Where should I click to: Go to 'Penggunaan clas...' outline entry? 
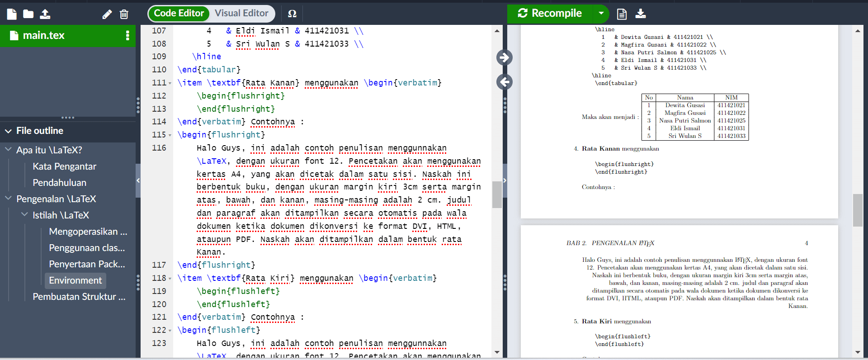click(87, 248)
